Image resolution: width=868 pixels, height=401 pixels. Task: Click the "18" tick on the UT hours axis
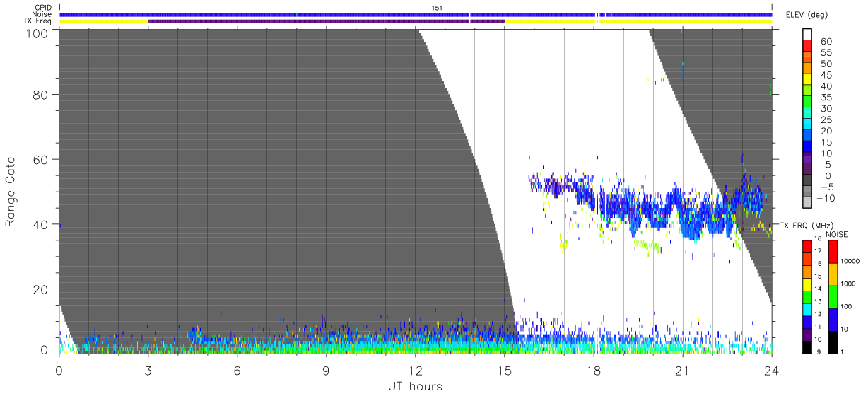pos(594,371)
